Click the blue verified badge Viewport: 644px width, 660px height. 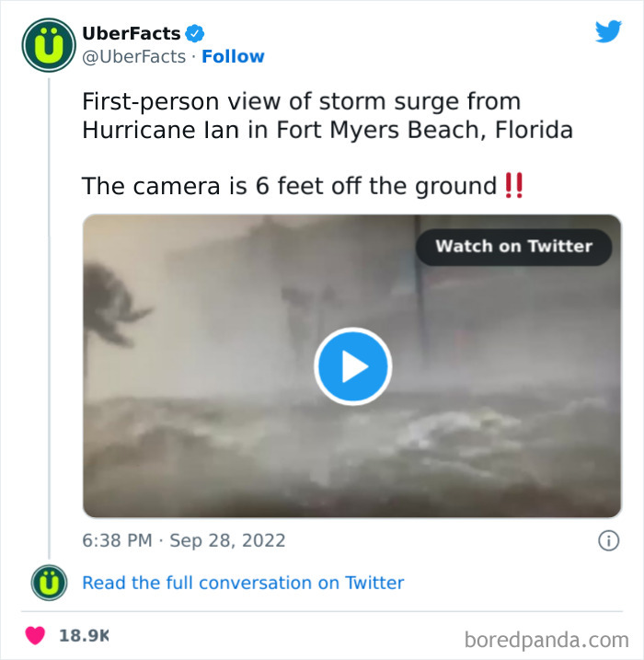195,34
